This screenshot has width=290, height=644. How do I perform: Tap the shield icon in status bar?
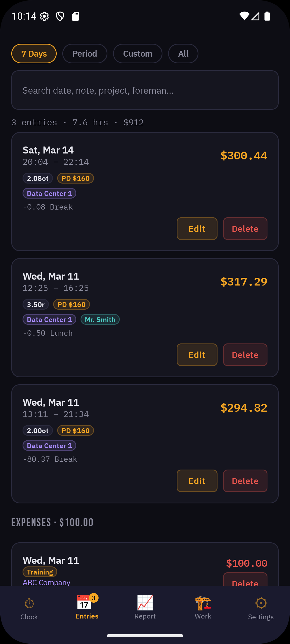pos(60,16)
